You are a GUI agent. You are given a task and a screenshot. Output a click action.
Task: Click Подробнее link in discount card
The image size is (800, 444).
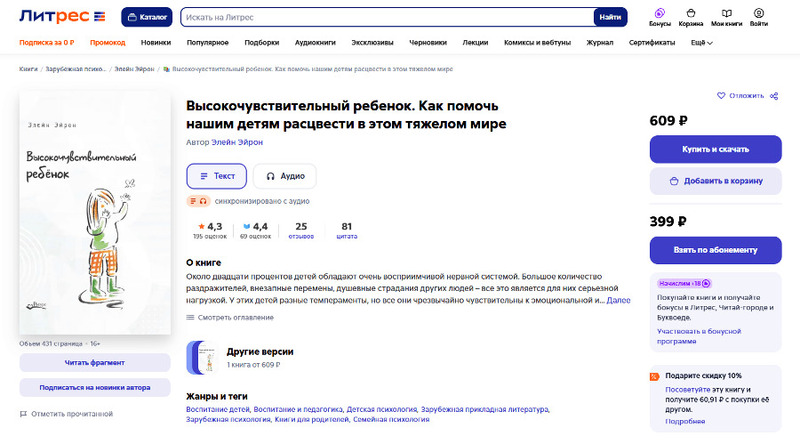(685, 422)
